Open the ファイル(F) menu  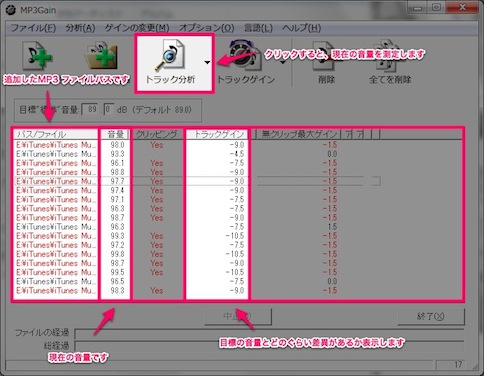(x=33, y=28)
